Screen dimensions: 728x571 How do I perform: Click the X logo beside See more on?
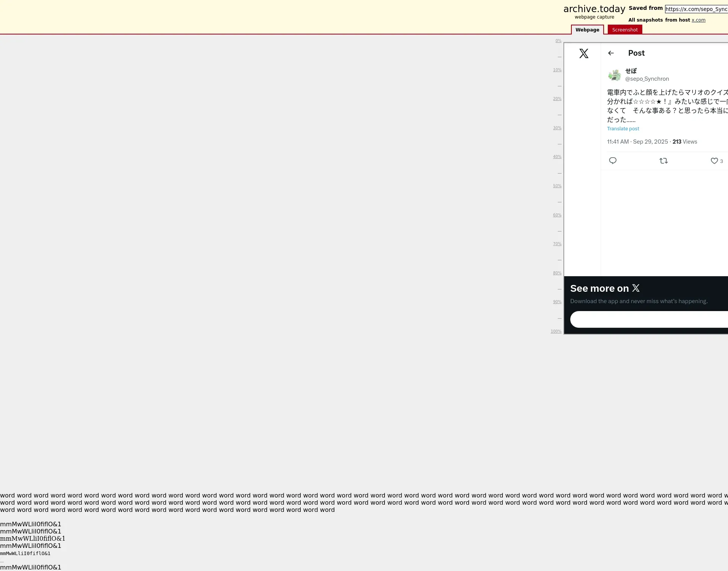(x=636, y=288)
